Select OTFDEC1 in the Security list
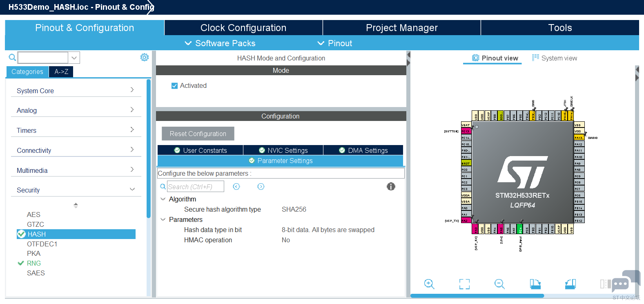 pyautogui.click(x=42, y=244)
